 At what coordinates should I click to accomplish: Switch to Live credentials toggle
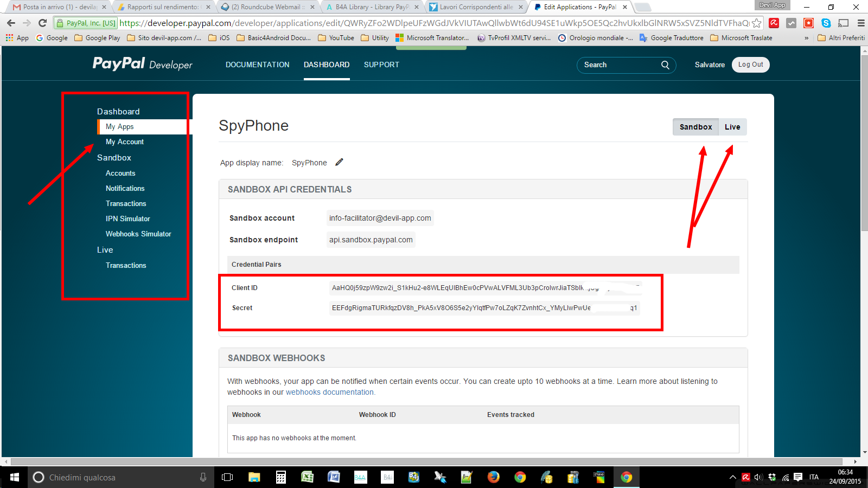tap(732, 127)
